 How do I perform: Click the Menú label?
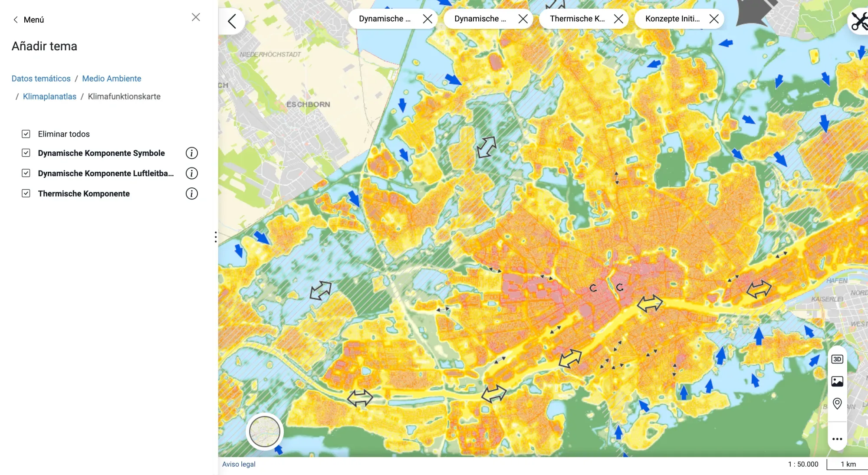pos(34,20)
